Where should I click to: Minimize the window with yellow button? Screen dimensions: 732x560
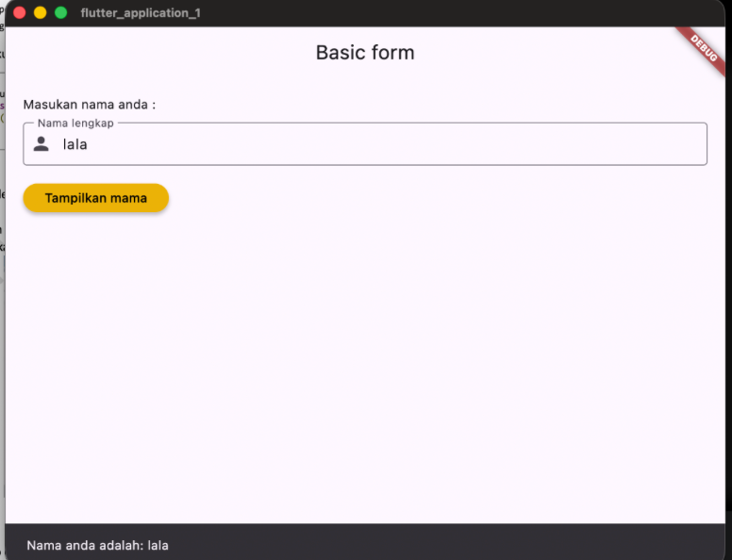click(x=41, y=12)
